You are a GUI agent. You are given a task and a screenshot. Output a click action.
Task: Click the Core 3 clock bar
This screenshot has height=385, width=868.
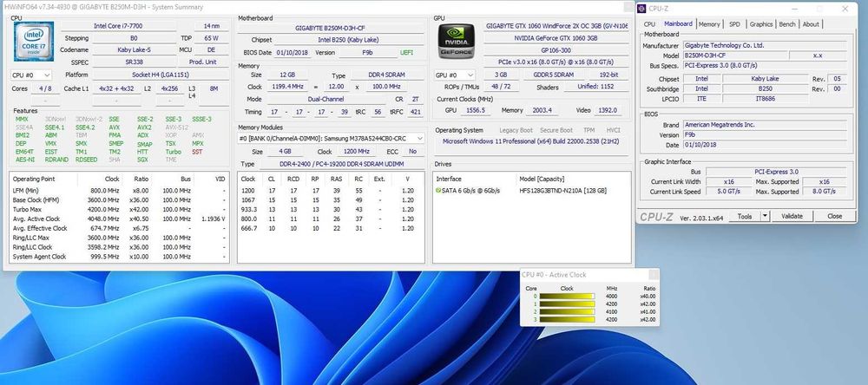coord(567,320)
